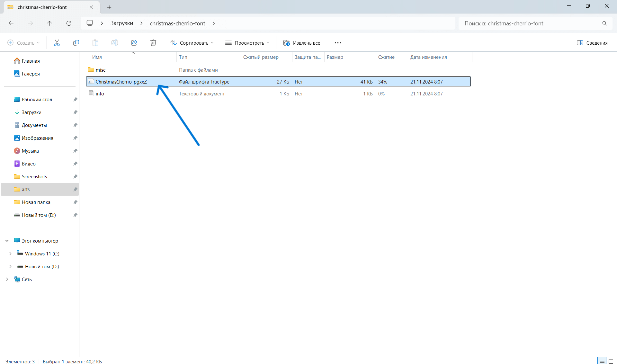Unpin Документы from quick access
Image resolution: width=617 pixels, height=364 pixels.
pos(75,125)
